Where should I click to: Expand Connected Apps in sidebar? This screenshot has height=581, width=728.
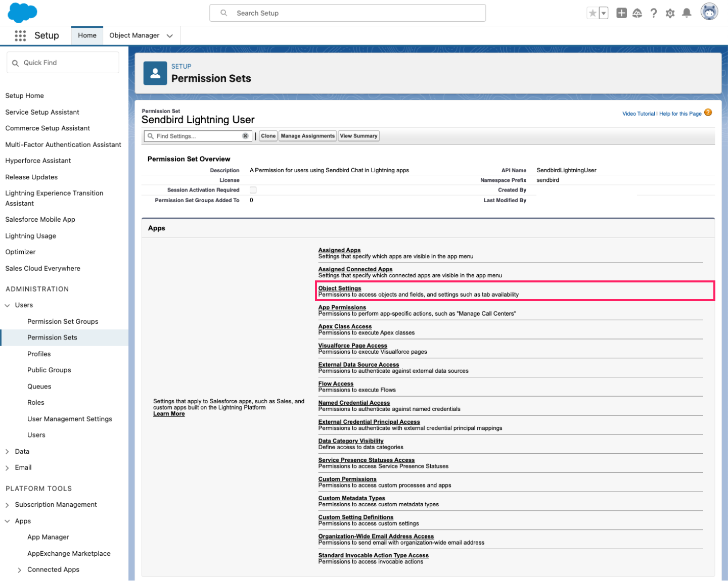pyautogui.click(x=20, y=570)
